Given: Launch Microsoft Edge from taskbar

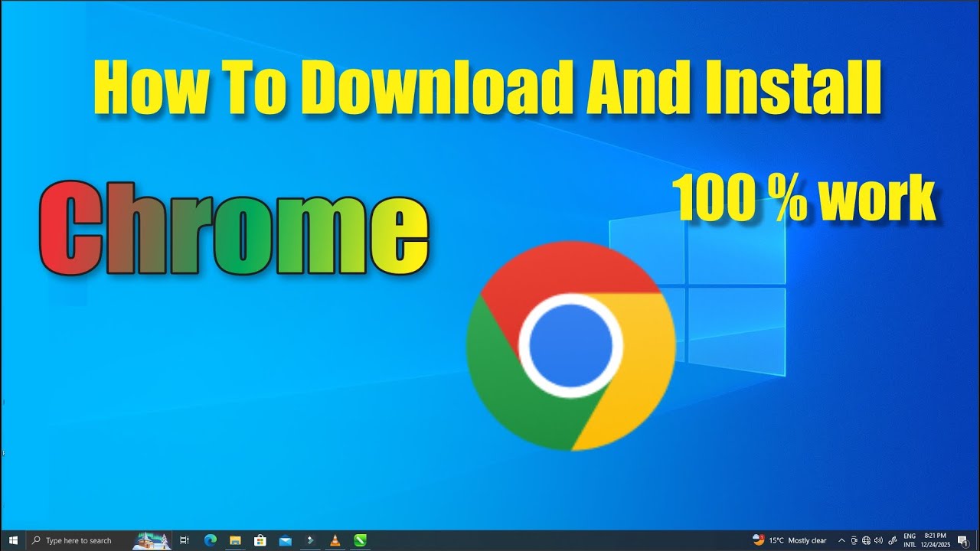Looking at the screenshot, I should [x=210, y=540].
